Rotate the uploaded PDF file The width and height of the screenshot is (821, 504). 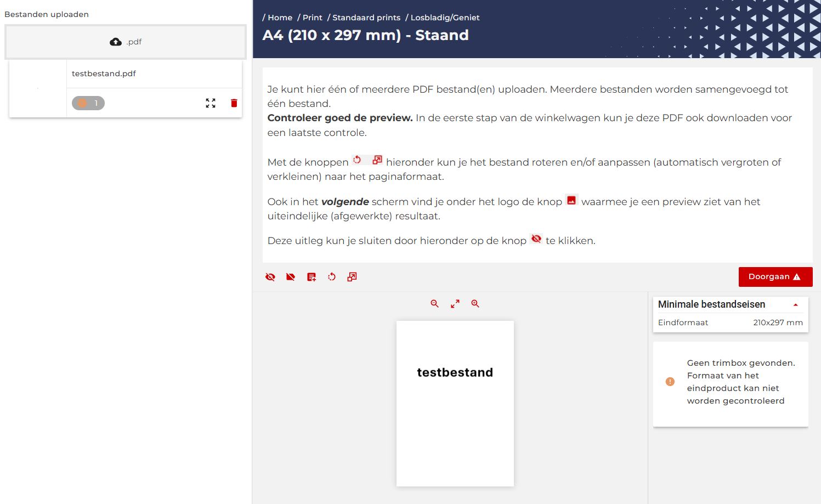pos(332,277)
